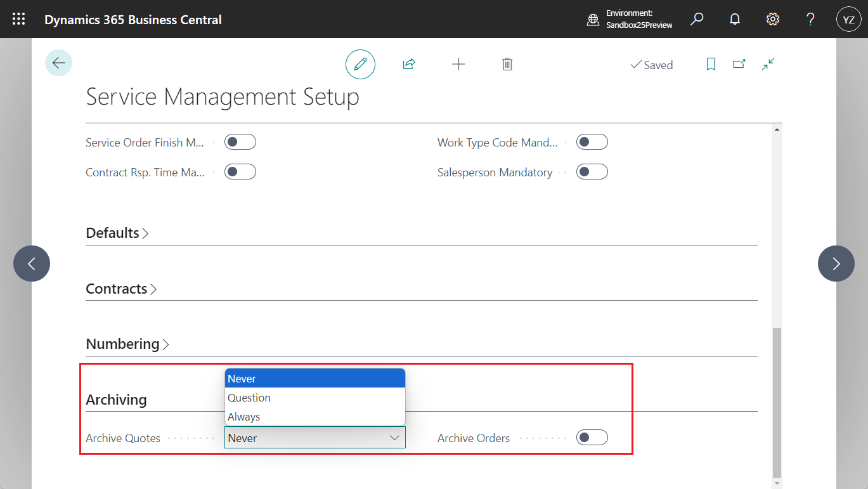868x489 pixels.
Task: Click the share page icon
Action: click(x=408, y=64)
